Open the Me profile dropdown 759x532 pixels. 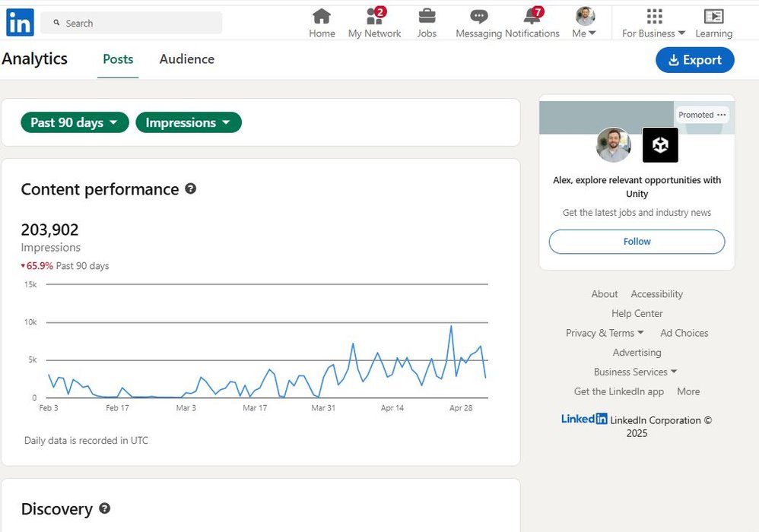click(584, 23)
